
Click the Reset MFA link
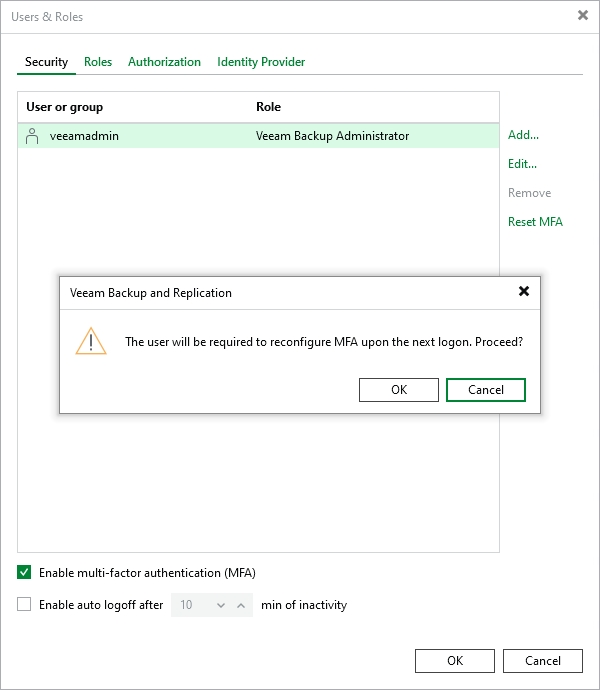tap(535, 222)
